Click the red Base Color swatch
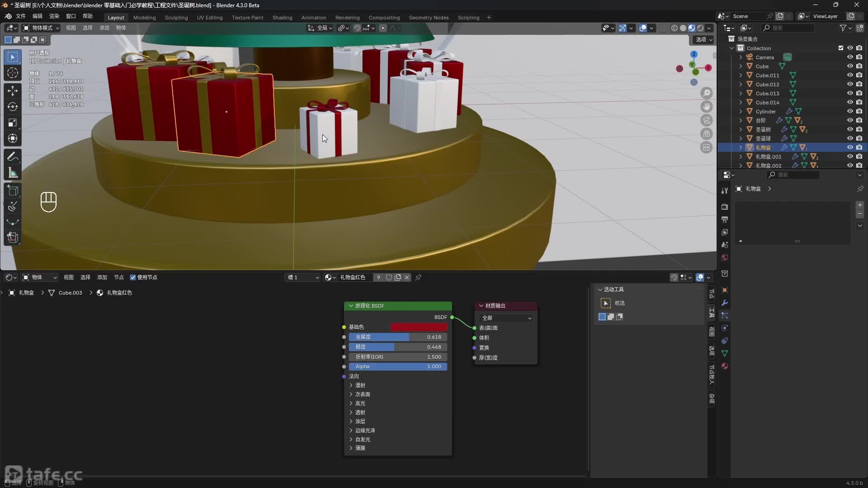The image size is (868, 488). click(x=419, y=327)
